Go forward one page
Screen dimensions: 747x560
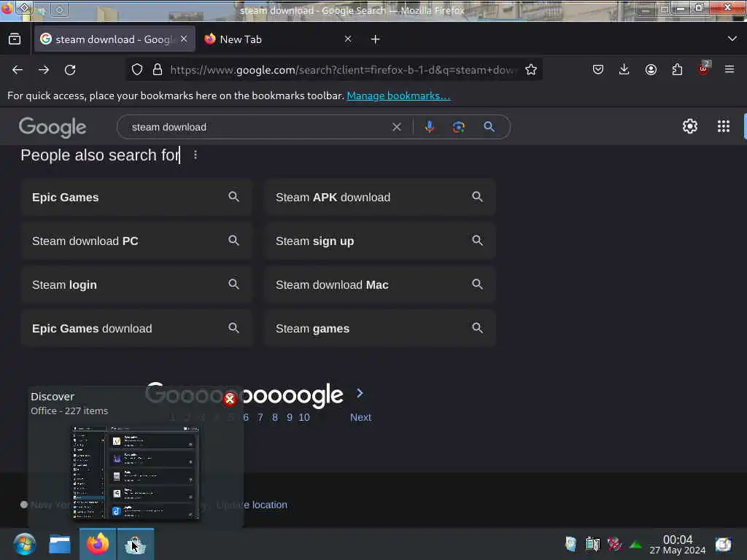[44, 70]
